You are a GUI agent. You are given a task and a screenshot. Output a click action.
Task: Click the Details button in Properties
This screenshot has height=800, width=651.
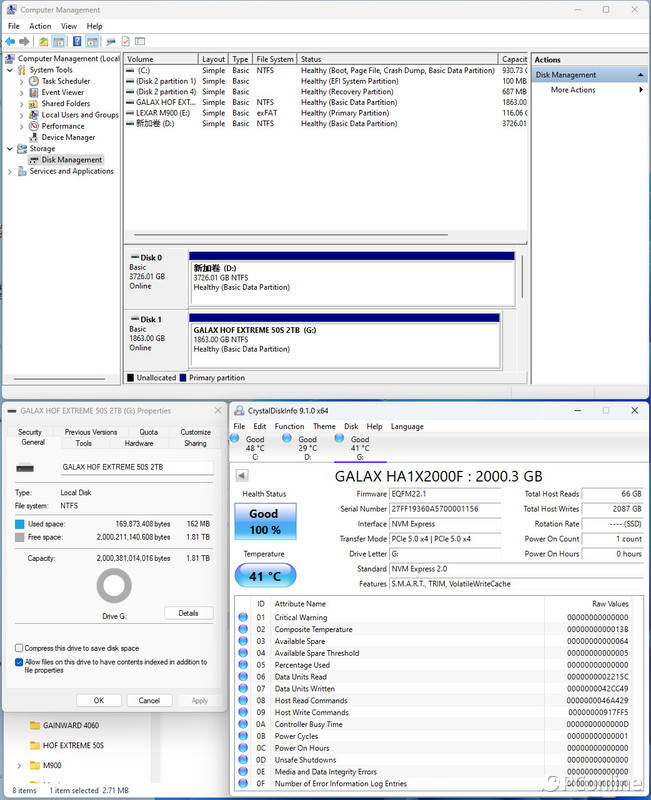click(189, 613)
